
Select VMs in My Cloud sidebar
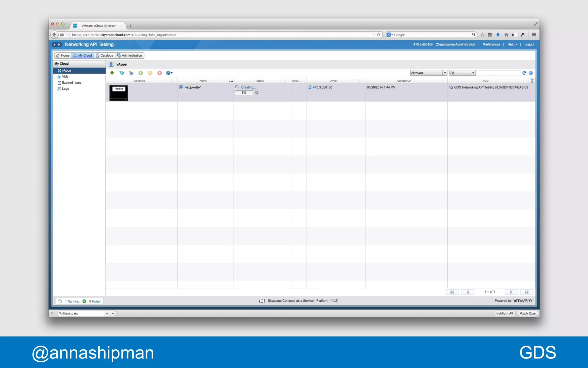65,77
